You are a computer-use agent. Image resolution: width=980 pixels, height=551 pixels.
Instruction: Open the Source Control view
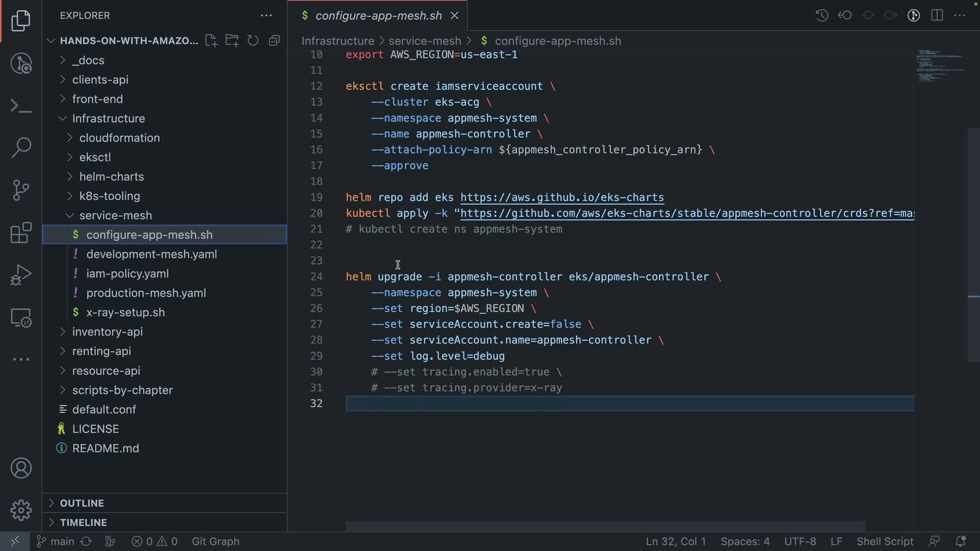click(21, 190)
